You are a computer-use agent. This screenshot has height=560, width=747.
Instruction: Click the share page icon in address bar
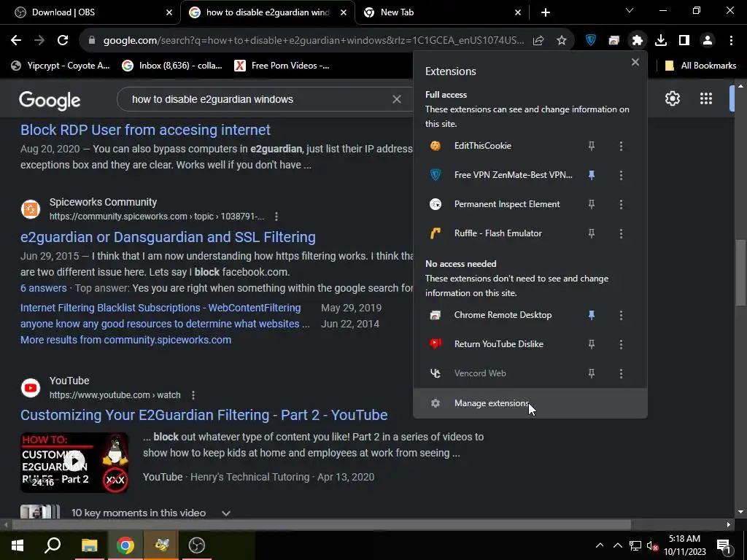coord(538,41)
